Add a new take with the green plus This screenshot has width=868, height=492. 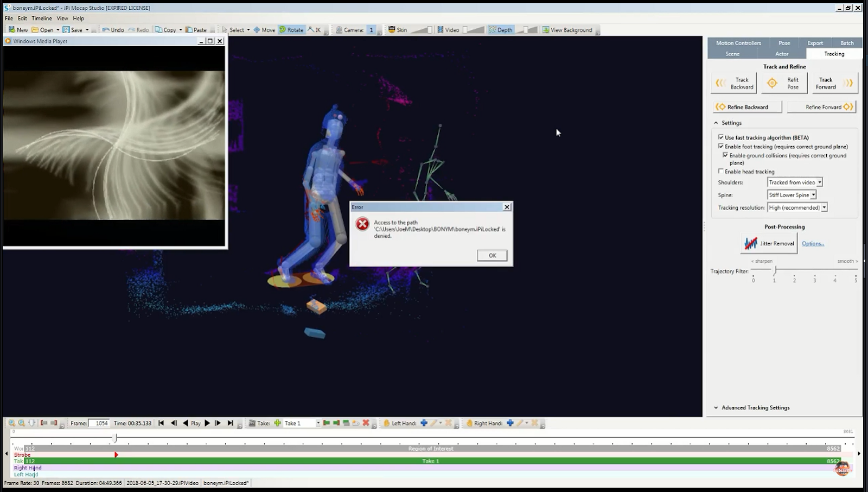pos(277,423)
